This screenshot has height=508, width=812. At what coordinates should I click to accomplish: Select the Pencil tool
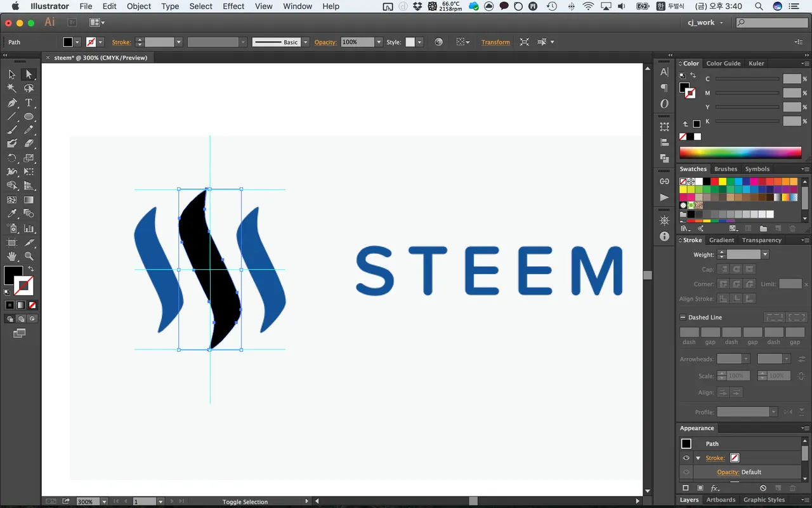coord(29,130)
